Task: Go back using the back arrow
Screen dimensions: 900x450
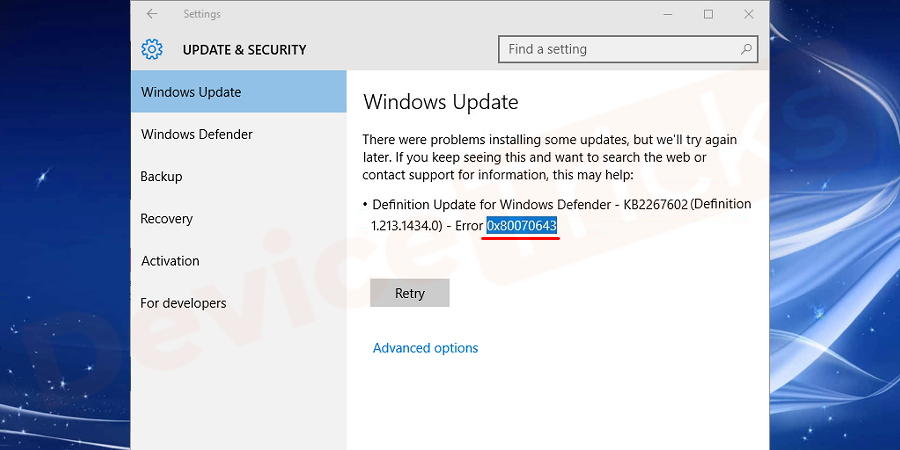Action: pyautogui.click(x=152, y=14)
